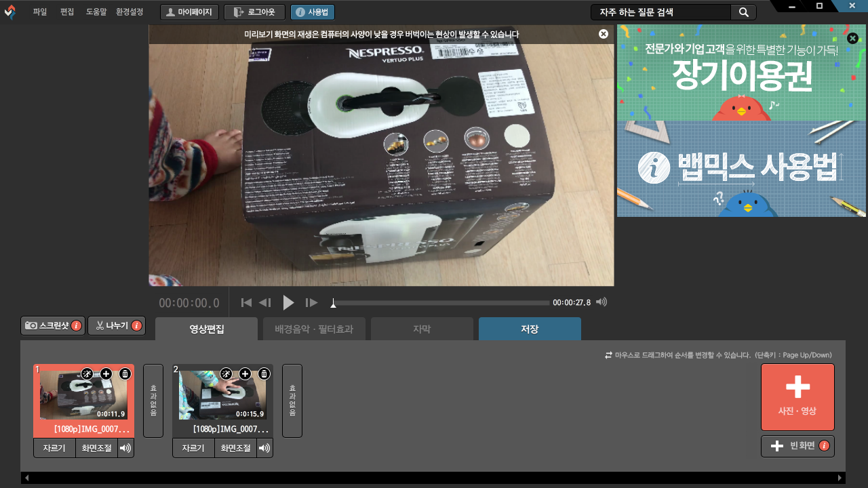Image resolution: width=868 pixels, height=488 pixels.
Task: Delete clip 2 with its trash icon
Action: [x=264, y=373]
